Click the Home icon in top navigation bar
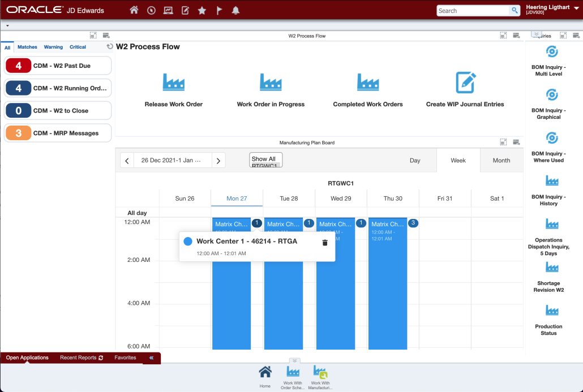This screenshot has height=392, width=583. pyautogui.click(x=134, y=10)
